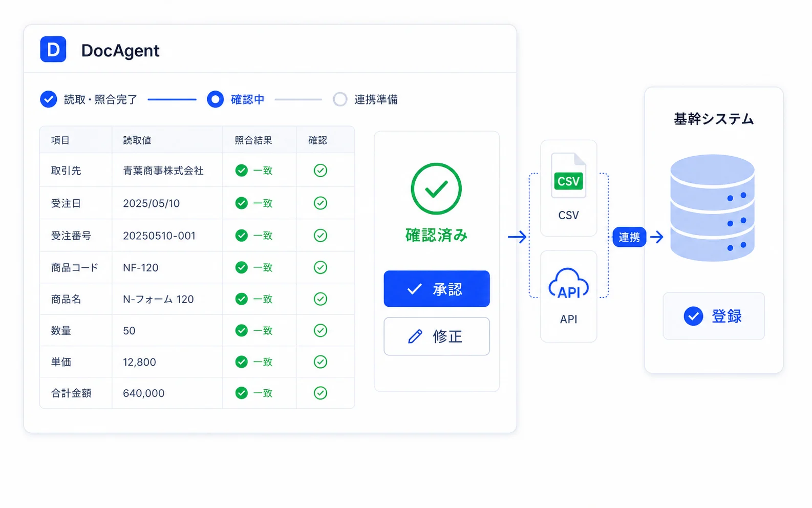This screenshot has width=812, height=508.
Task: Click the 修正 button
Action: 437,336
